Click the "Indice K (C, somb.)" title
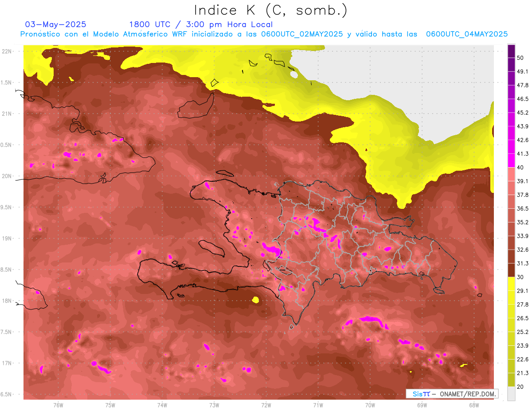Image resolution: width=532 pixels, height=411 pixels. coord(270,11)
